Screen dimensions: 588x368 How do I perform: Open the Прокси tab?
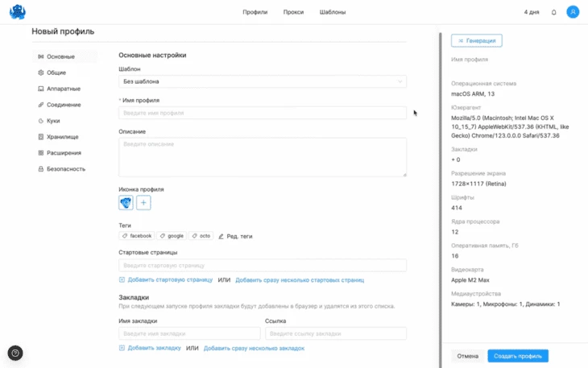point(293,12)
